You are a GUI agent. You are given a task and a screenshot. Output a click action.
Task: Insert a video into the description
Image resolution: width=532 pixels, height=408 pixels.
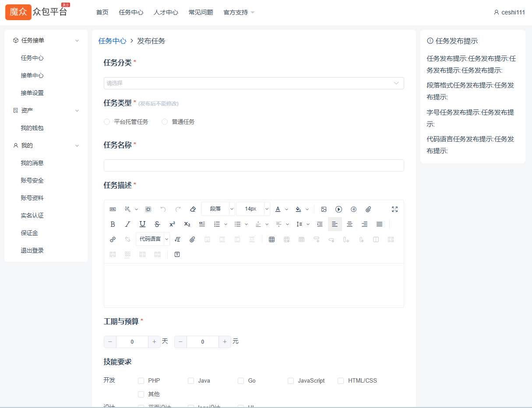(338, 209)
